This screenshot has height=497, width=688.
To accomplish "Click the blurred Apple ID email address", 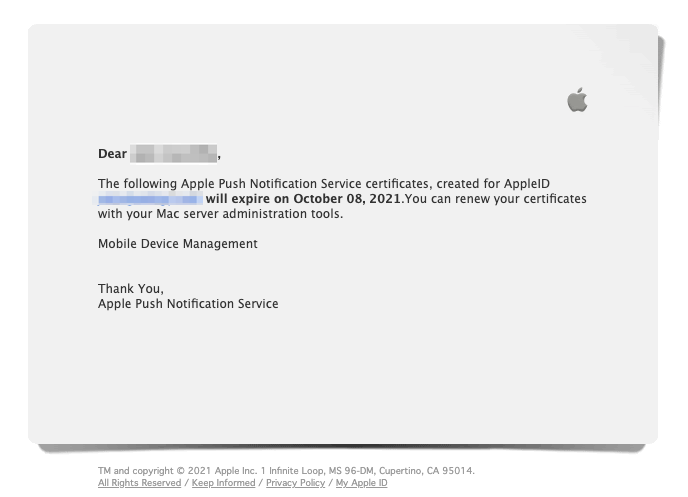I will (150, 199).
